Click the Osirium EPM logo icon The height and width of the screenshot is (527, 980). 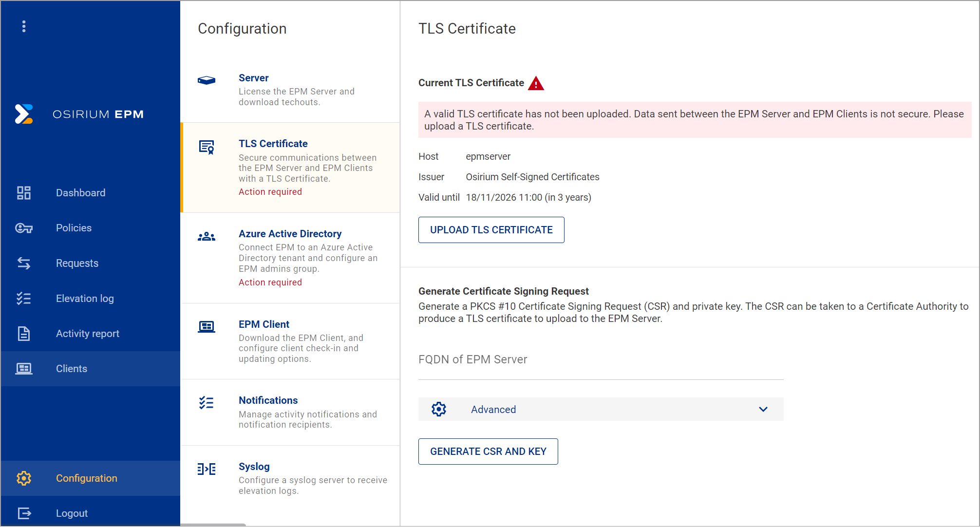point(25,113)
